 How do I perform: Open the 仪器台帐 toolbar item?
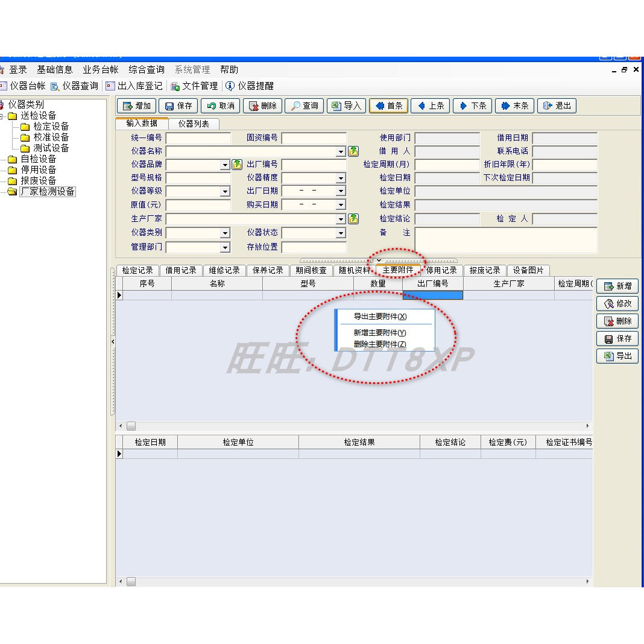pyautogui.click(x=22, y=86)
